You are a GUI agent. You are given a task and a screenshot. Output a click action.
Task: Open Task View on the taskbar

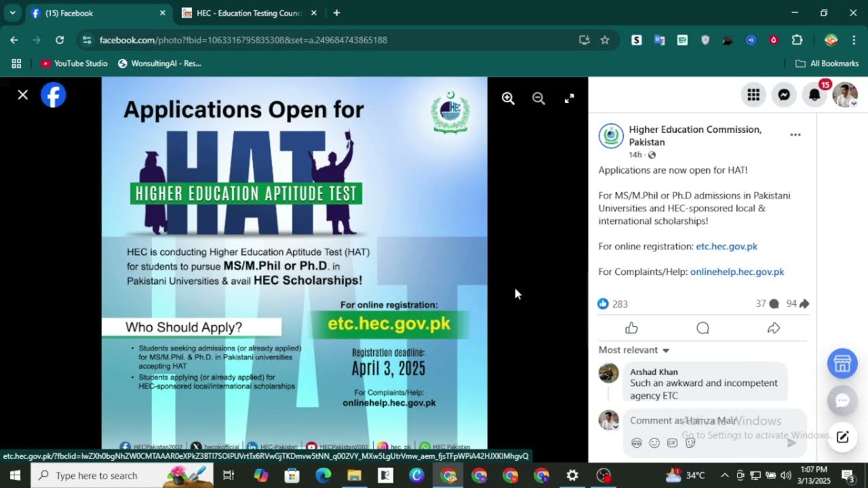tap(229, 476)
